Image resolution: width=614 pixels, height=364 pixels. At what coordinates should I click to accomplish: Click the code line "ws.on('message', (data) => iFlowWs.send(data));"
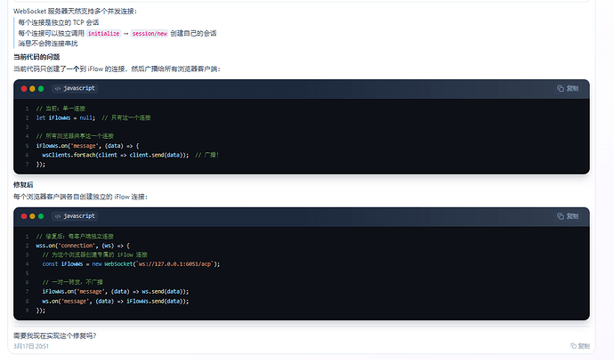tap(116, 302)
